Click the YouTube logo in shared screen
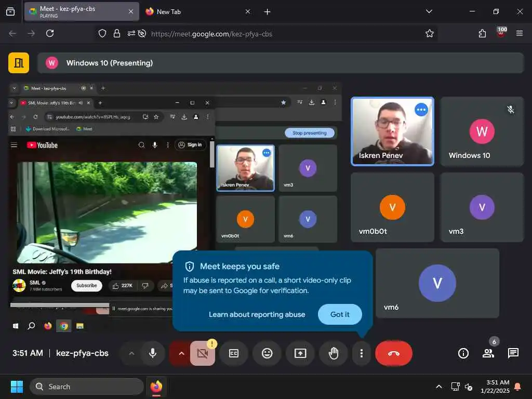Viewport: 532px width, 399px height. 43,145
